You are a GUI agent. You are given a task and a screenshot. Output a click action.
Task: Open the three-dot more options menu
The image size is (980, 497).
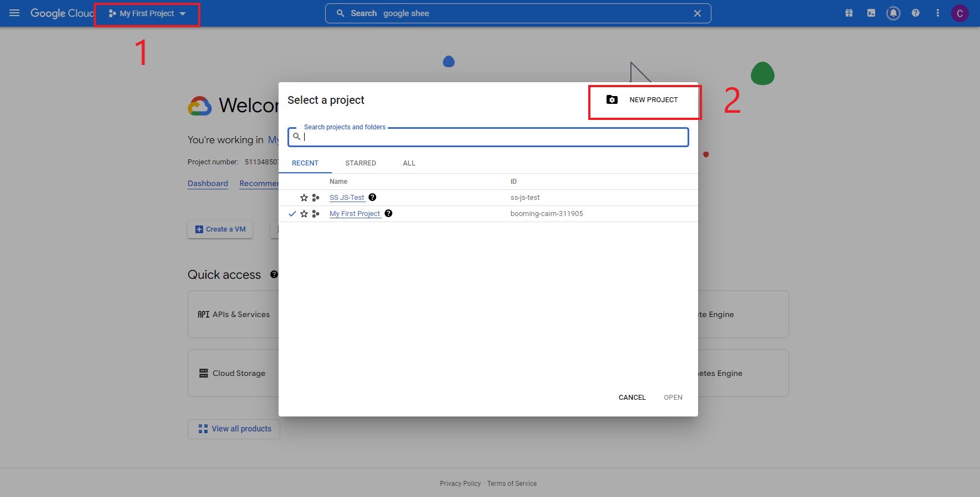point(938,13)
